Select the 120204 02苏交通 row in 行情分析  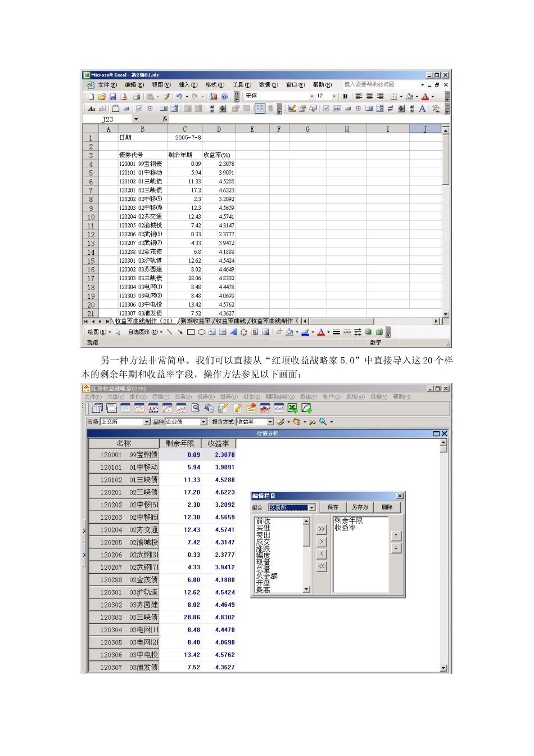click(x=162, y=530)
